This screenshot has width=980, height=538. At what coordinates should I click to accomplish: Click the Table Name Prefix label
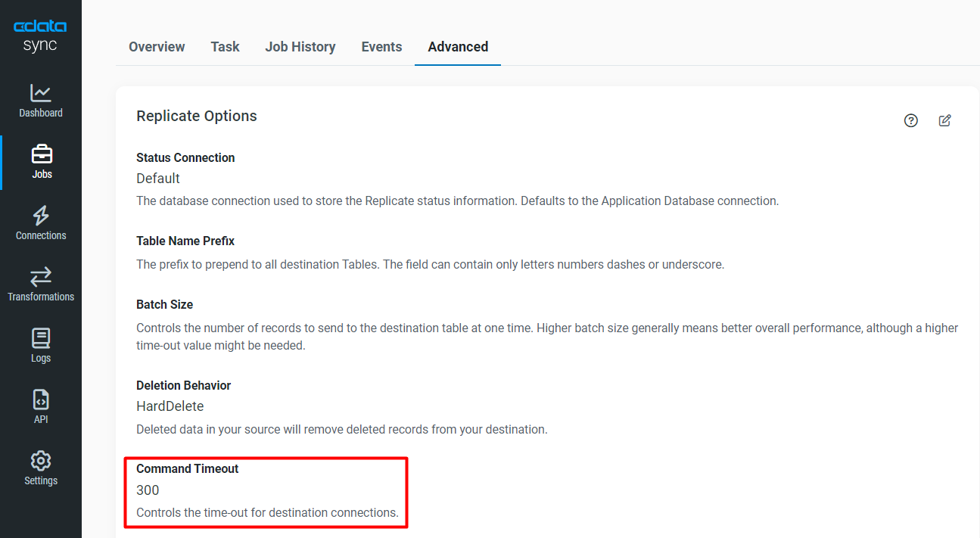point(185,241)
